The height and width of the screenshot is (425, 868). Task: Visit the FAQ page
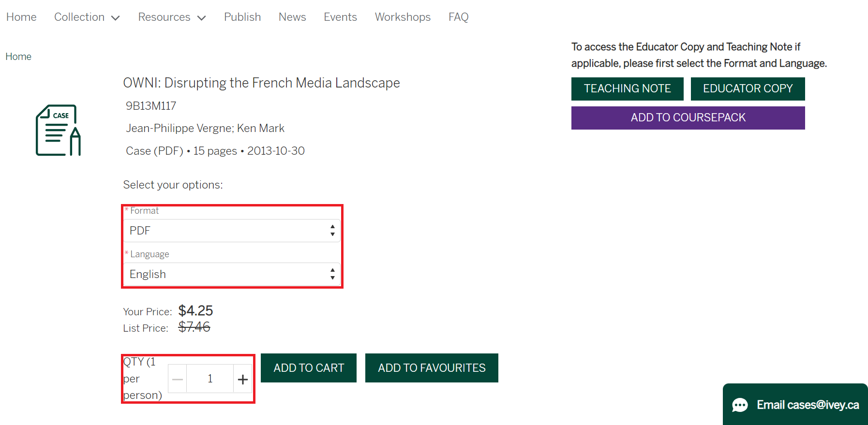(x=458, y=17)
